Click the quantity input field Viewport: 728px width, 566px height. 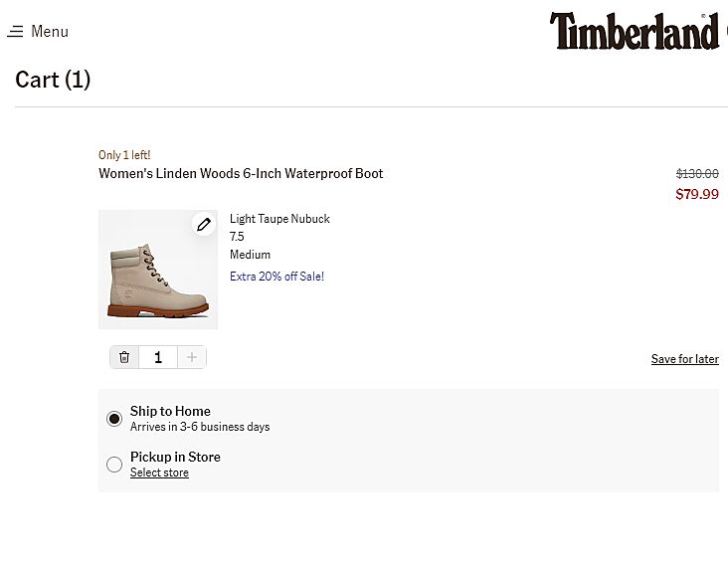[158, 357]
